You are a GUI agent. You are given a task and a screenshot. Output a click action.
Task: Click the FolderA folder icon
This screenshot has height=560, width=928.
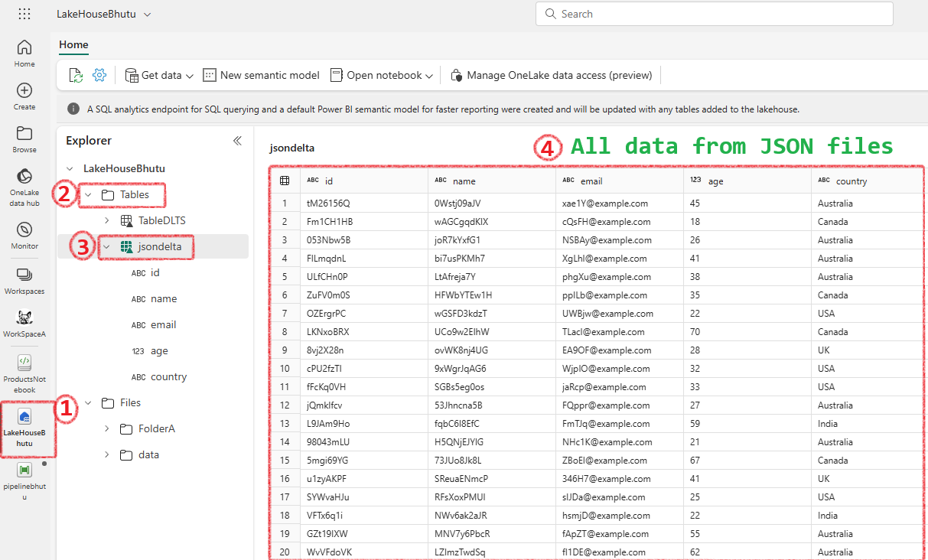(127, 428)
